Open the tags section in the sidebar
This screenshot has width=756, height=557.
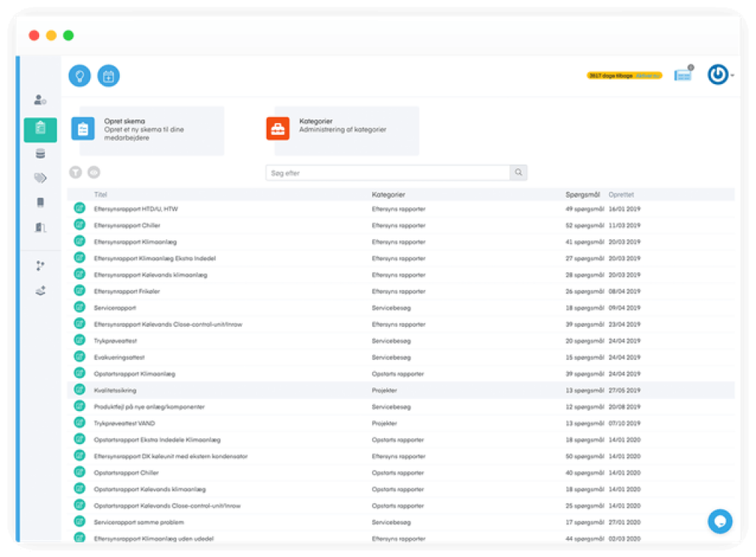40,178
